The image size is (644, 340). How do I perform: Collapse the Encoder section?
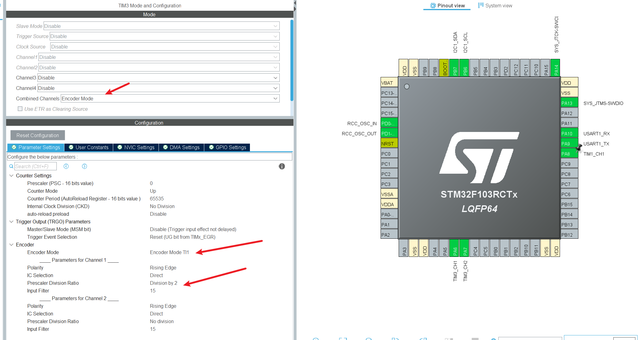[11, 245]
